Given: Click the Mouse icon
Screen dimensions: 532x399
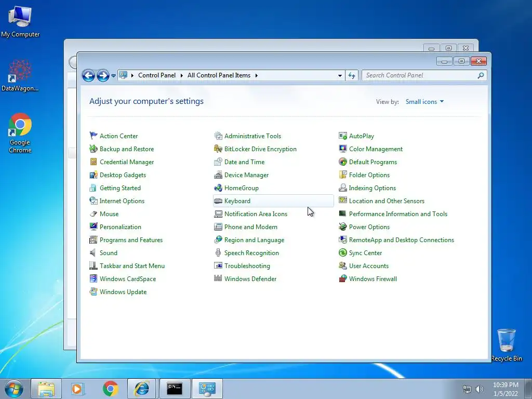Looking at the screenshot, I should point(94,214).
